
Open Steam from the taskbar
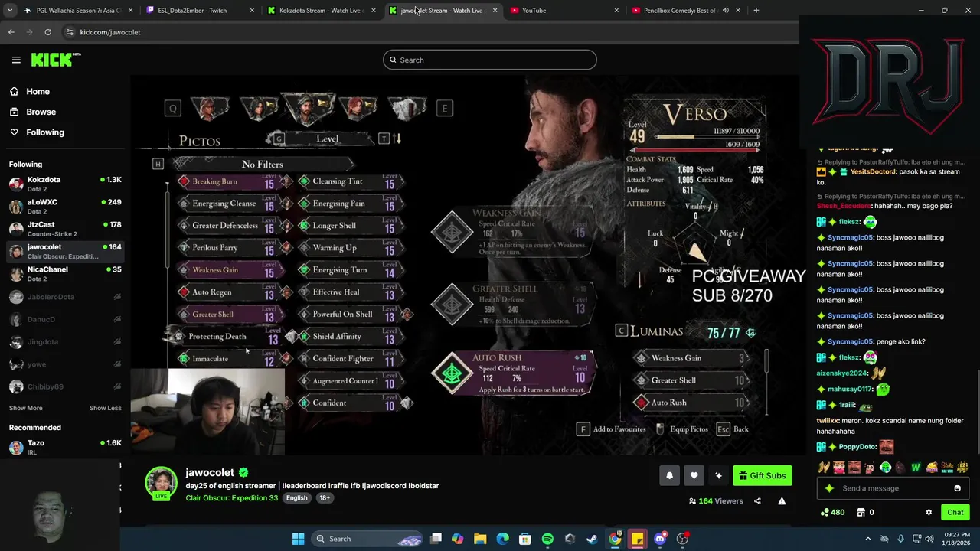[593, 539]
